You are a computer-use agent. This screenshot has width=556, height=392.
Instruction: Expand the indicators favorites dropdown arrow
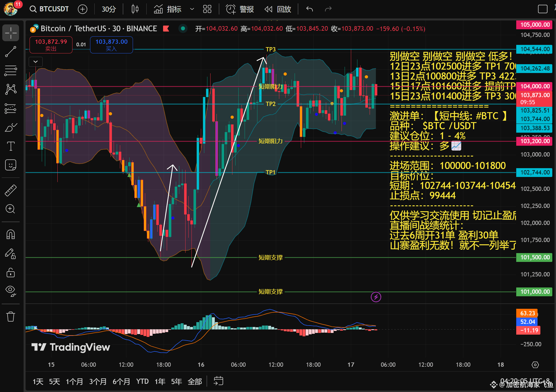point(192,9)
